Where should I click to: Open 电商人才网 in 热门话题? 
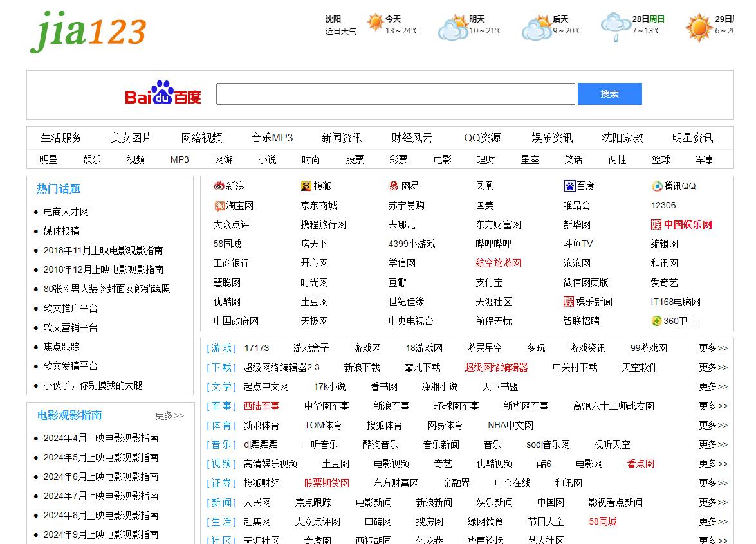66,212
